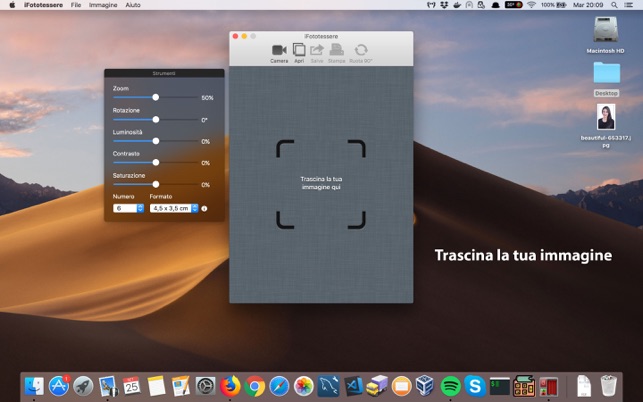Open Notes app in the Dock
This screenshot has height=402, width=643.
point(156,386)
